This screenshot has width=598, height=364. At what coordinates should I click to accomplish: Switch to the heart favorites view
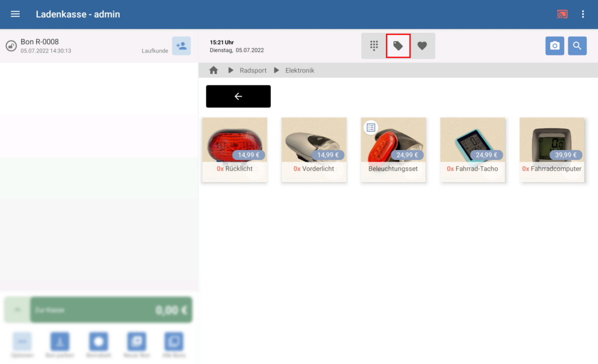click(422, 45)
